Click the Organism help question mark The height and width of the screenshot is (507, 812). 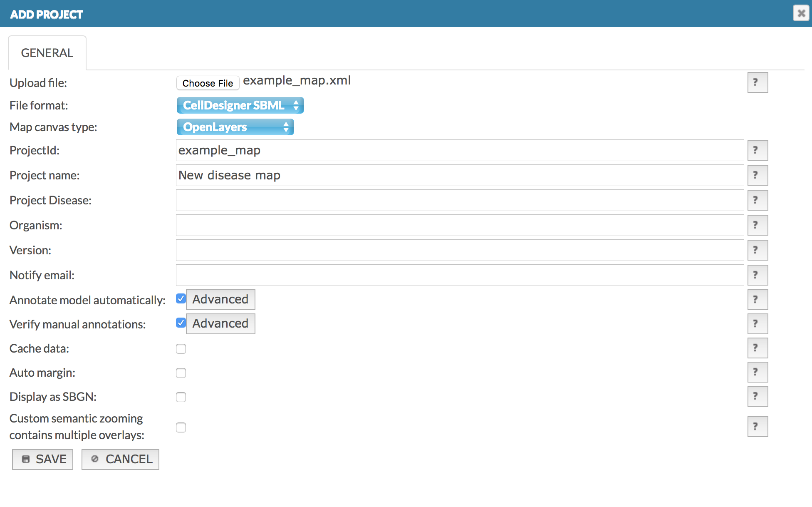(757, 225)
